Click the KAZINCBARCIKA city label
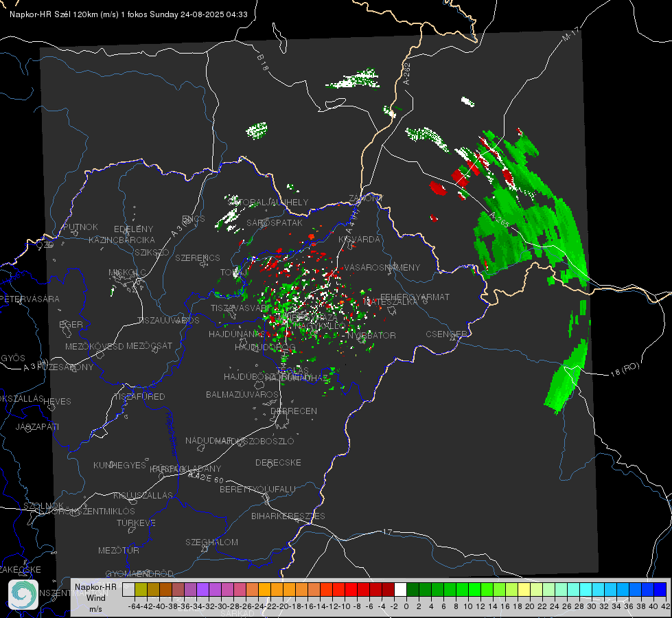 (x=121, y=240)
